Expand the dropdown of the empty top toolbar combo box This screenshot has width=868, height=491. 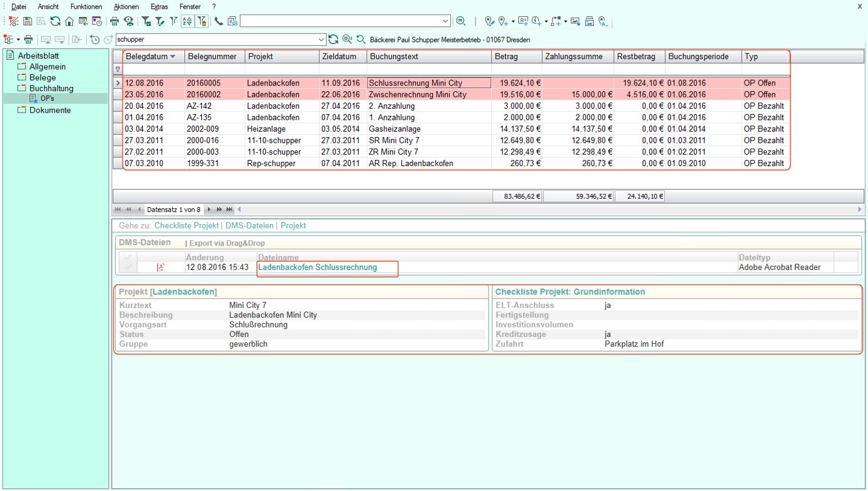(446, 21)
